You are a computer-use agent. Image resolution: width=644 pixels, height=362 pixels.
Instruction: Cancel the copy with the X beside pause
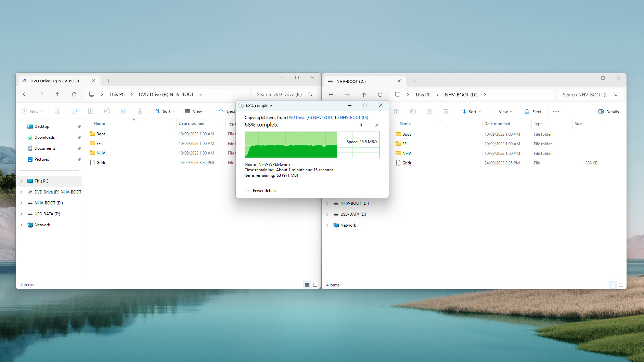[377, 125]
